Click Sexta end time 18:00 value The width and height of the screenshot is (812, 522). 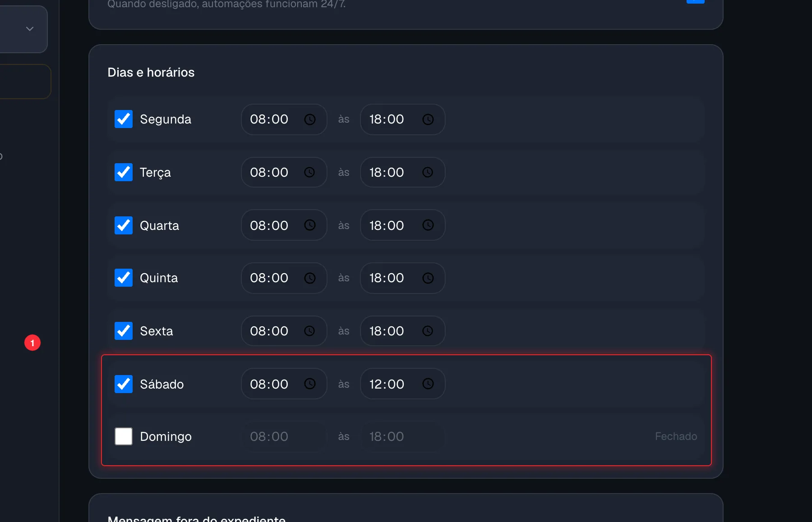click(x=387, y=331)
